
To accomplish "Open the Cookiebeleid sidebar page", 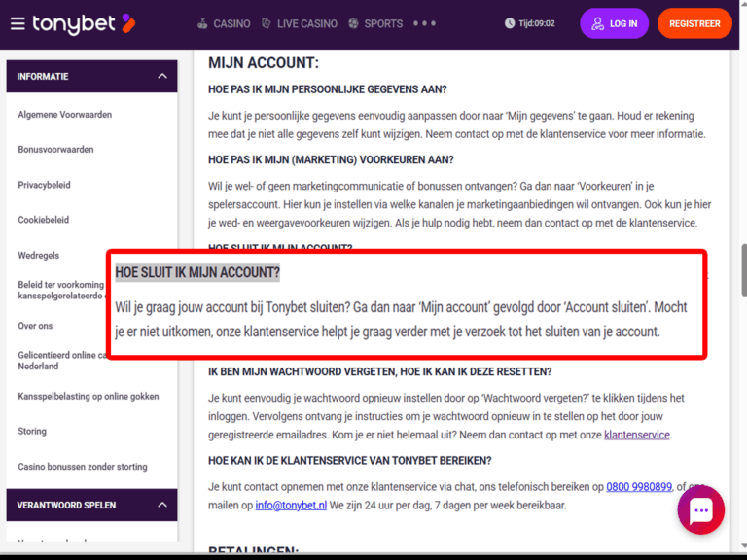I will (x=45, y=220).
